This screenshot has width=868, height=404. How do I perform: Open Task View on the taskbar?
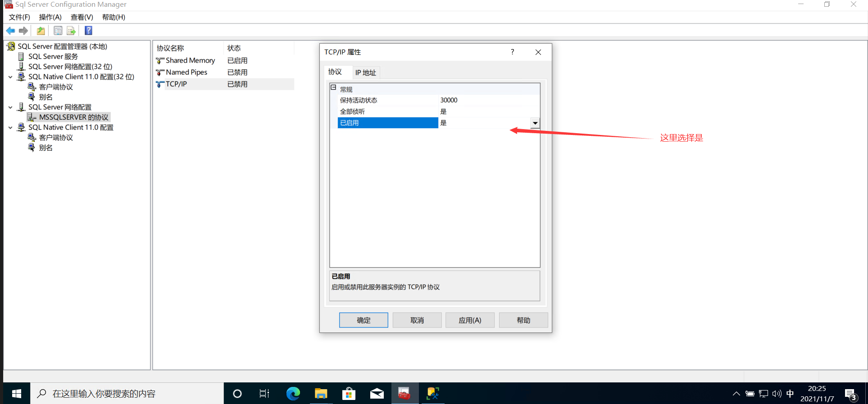click(264, 394)
